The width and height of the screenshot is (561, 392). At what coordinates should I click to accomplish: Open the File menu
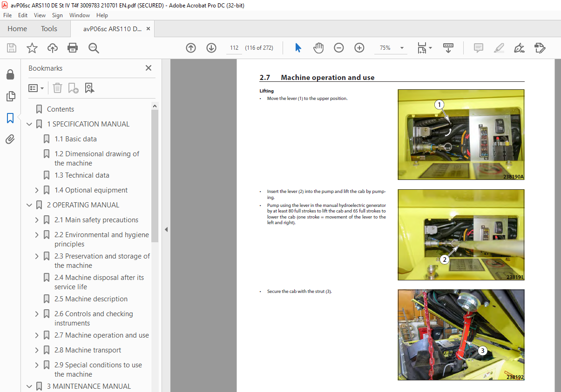tap(7, 15)
